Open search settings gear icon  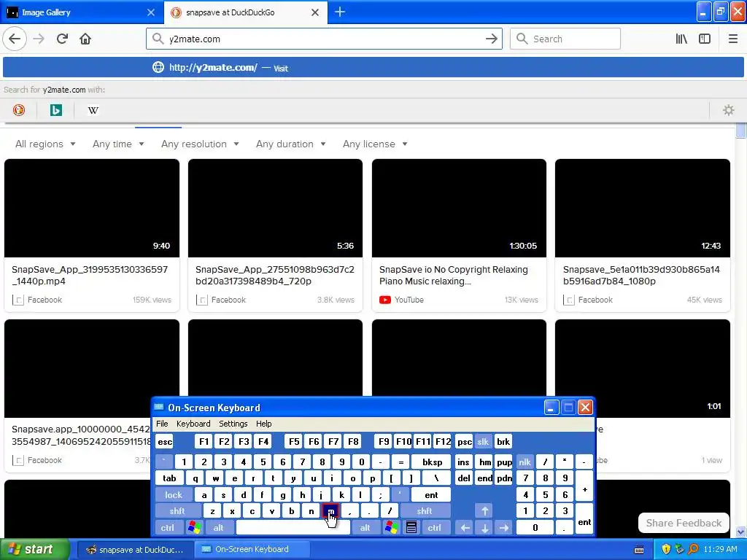tap(729, 110)
